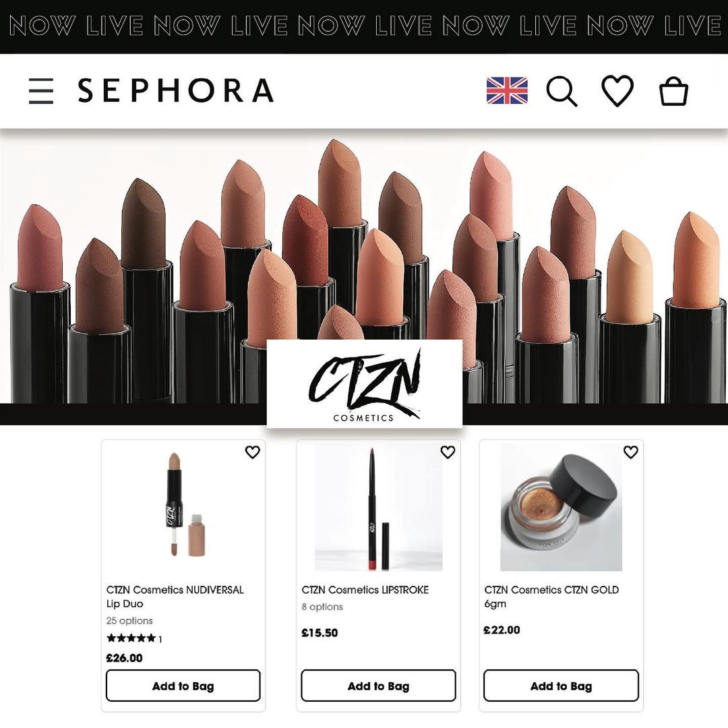Add CTZN GOLD 6gm to bag
This screenshot has height=728, width=728.
point(561,686)
